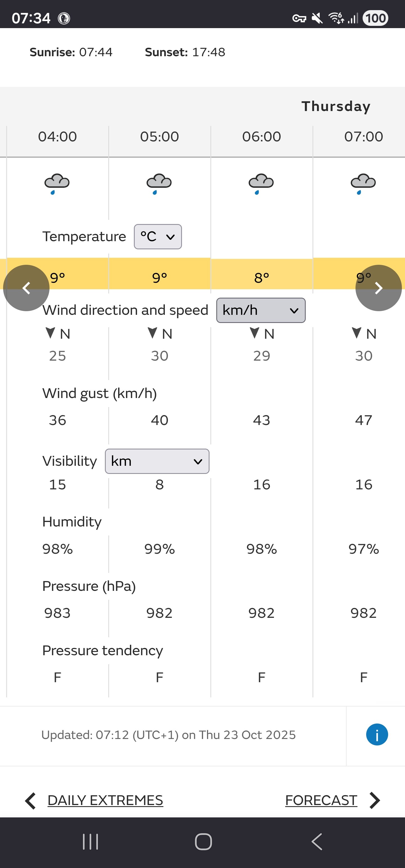Tap the 05:00 north wind direction arrow
This screenshot has height=868, width=405.
tap(152, 333)
